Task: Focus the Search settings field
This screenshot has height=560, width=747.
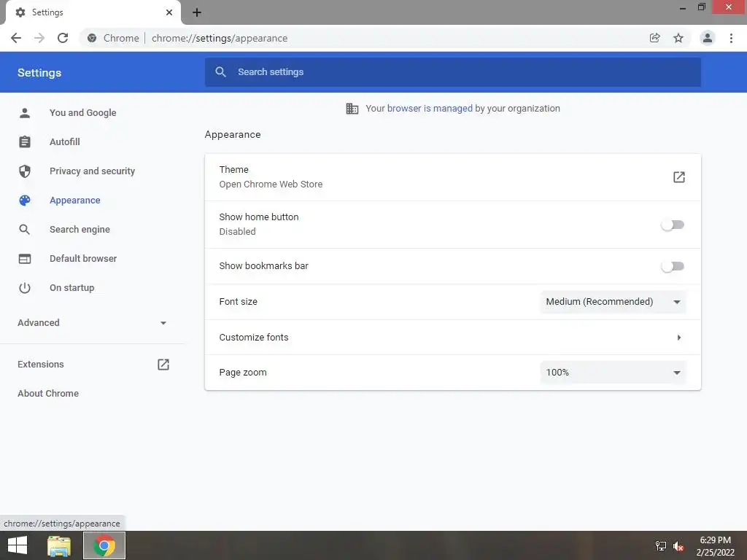Action: (452, 72)
